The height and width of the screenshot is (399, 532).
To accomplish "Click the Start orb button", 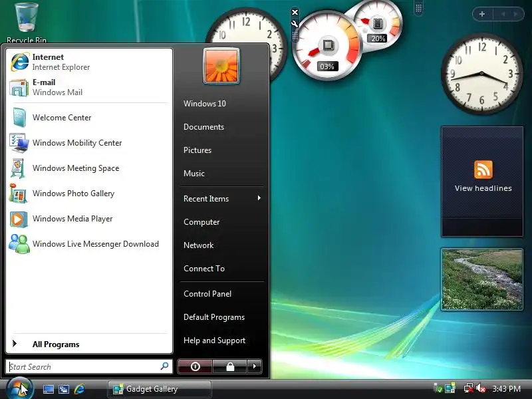I will pyautogui.click(x=19, y=388).
